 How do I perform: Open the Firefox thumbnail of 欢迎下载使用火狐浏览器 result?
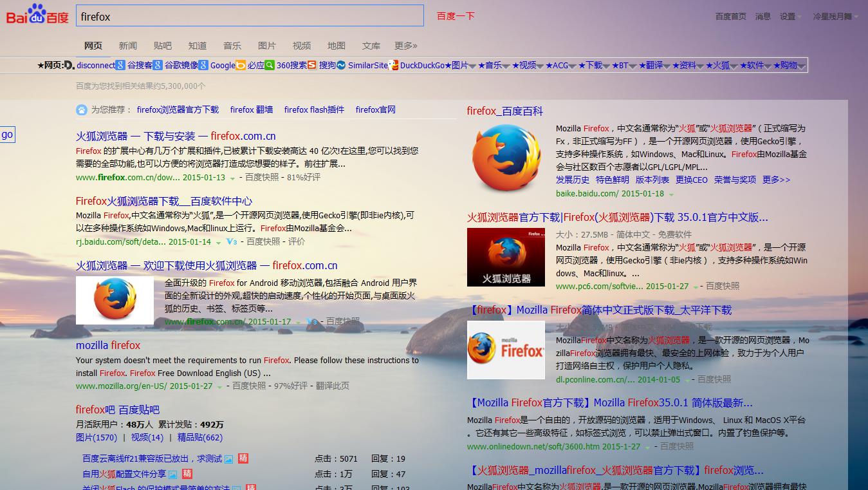115,300
